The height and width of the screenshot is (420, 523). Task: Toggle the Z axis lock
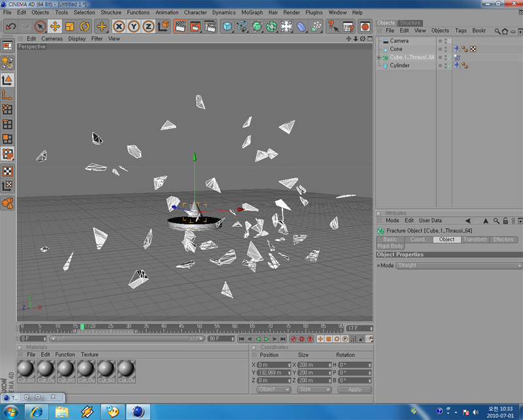[148, 26]
